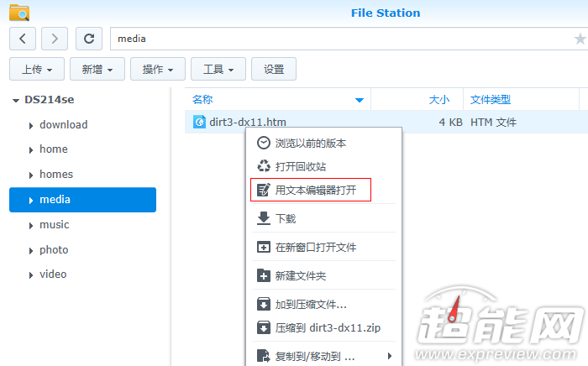
Task: Expand the music folder arrow
Action: click(x=31, y=226)
